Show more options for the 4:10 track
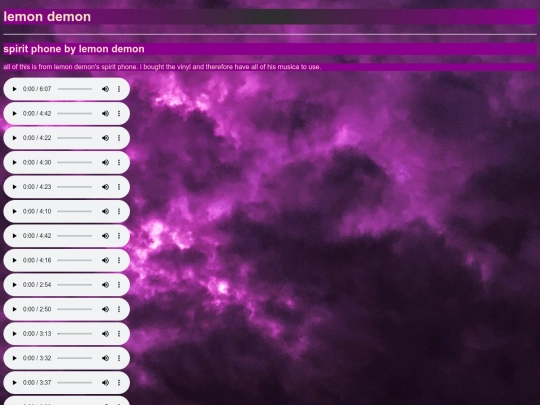Viewport: 540px width, 405px height. 119,211
